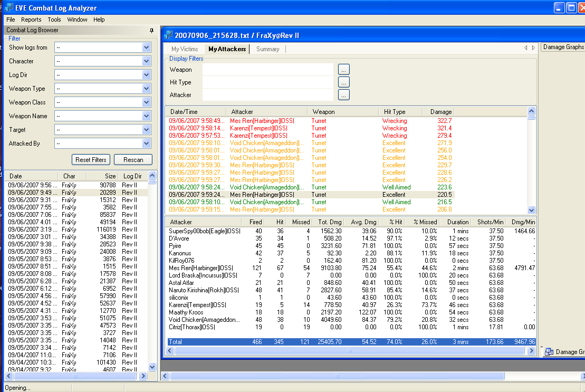Open the Weapon filter browse button
Viewport: 585px width, 392px height.
point(343,70)
